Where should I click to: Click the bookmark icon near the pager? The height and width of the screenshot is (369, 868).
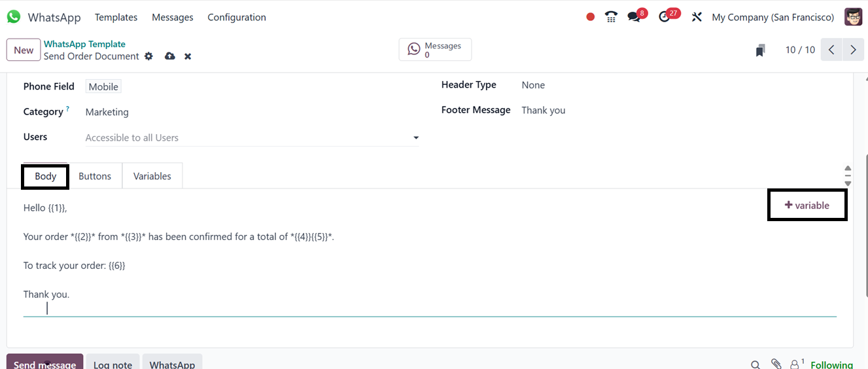point(760,50)
